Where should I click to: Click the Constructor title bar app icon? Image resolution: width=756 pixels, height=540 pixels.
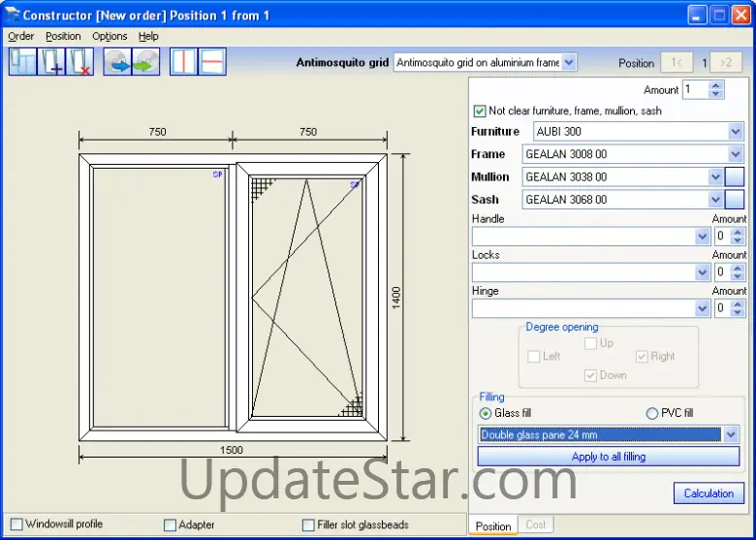pyautogui.click(x=13, y=15)
